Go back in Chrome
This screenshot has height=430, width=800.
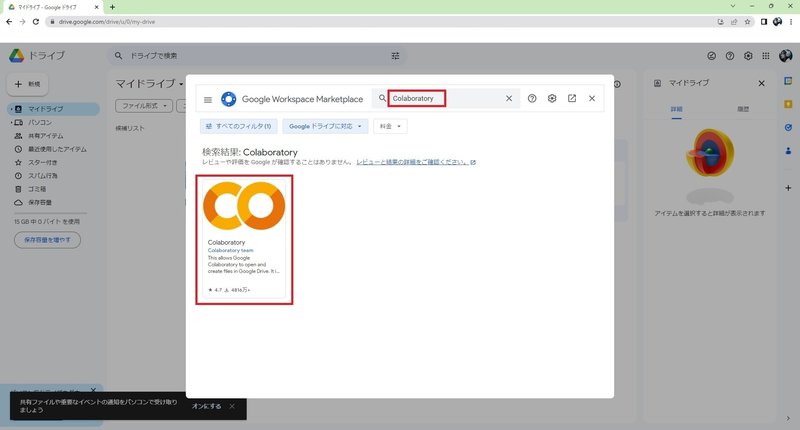(9, 22)
